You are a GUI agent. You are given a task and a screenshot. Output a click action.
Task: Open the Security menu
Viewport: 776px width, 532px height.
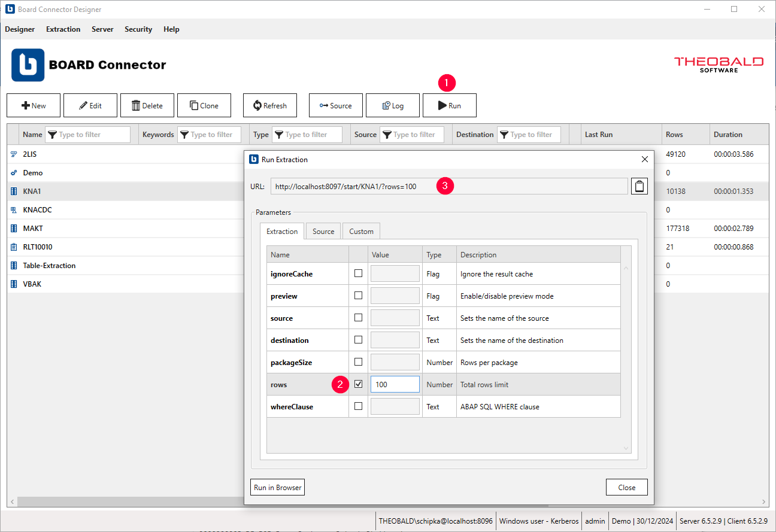pyautogui.click(x=138, y=29)
